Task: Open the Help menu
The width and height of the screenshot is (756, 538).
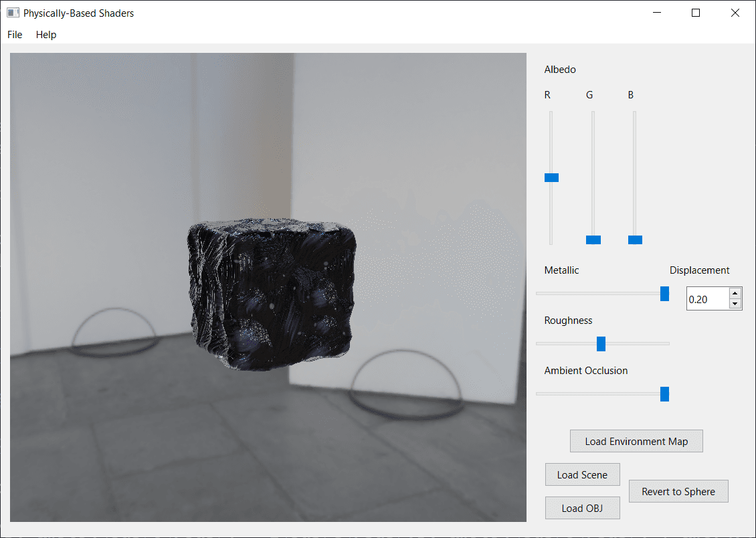Action: pyautogui.click(x=46, y=35)
